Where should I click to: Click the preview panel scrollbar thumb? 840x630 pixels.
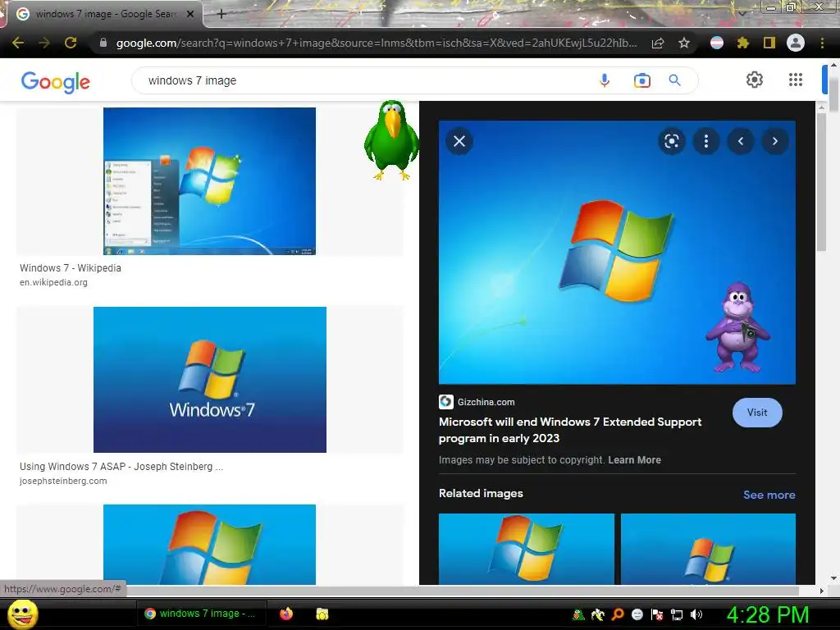(x=821, y=182)
